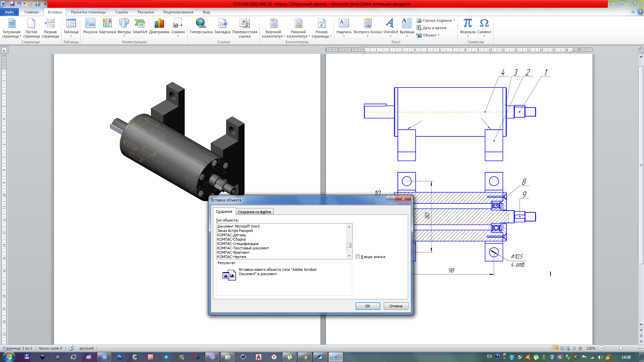Image resolution: width=644 pixels, height=362 pixels.
Task: Toggle the ruler button above the vertical scrollbar
Action: tap(641, 51)
